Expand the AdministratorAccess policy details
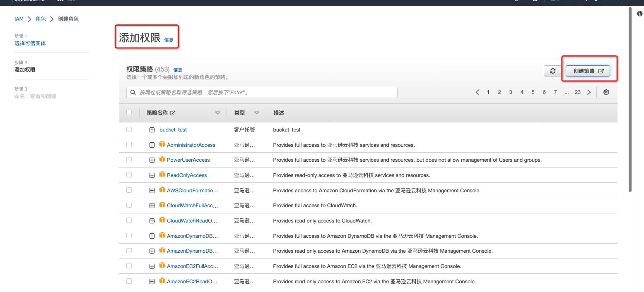This screenshot has width=644, height=292. click(152, 145)
